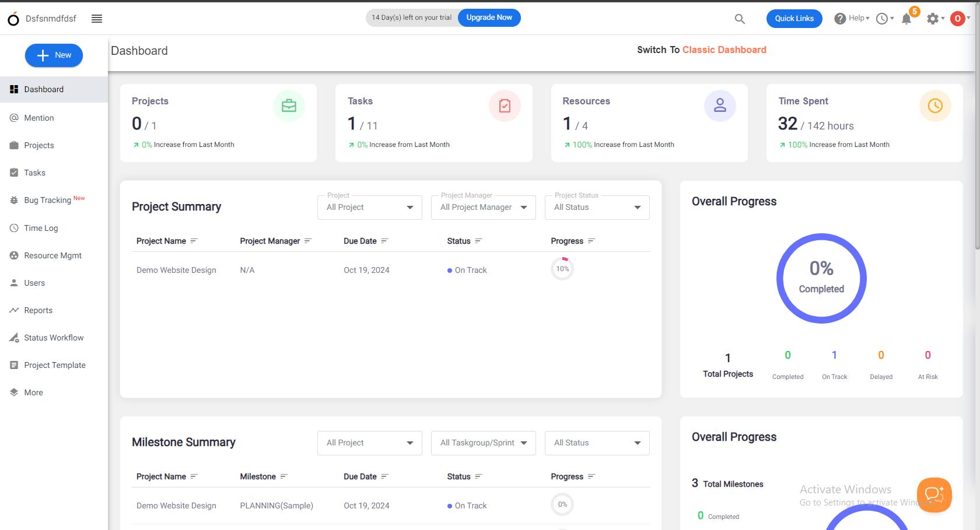Click 10% progress circle for Demo Website Design
The image size is (980, 530).
coord(562,269)
